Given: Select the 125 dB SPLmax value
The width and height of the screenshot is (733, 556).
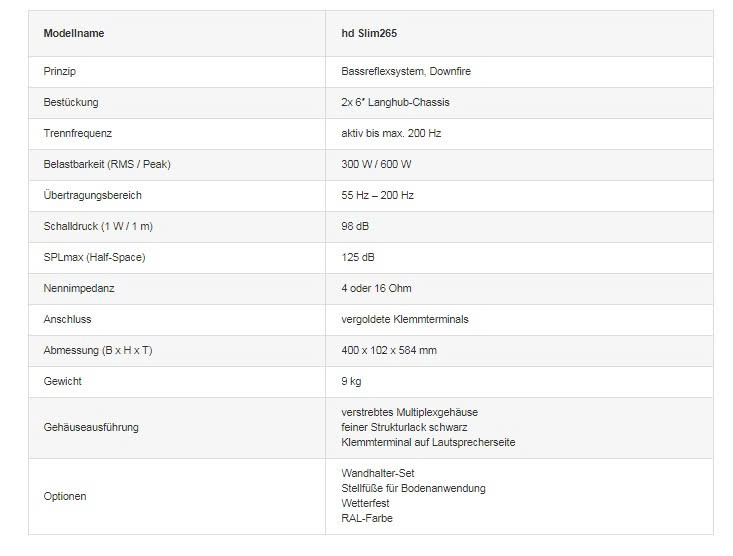Looking at the screenshot, I should pos(358,257).
